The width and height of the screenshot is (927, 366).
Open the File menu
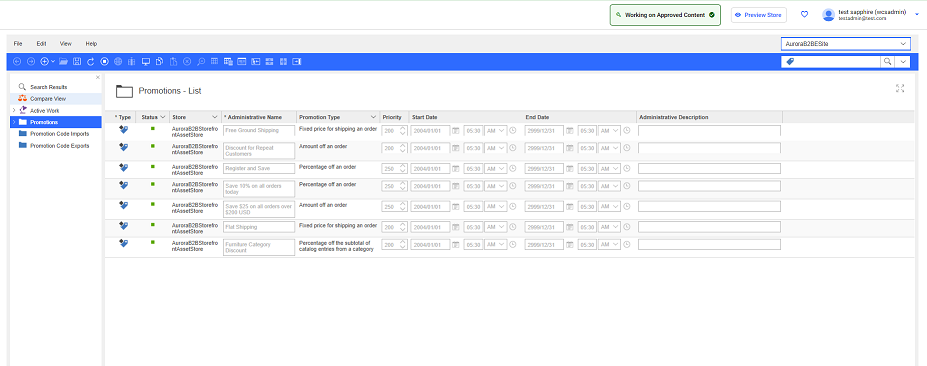point(18,44)
